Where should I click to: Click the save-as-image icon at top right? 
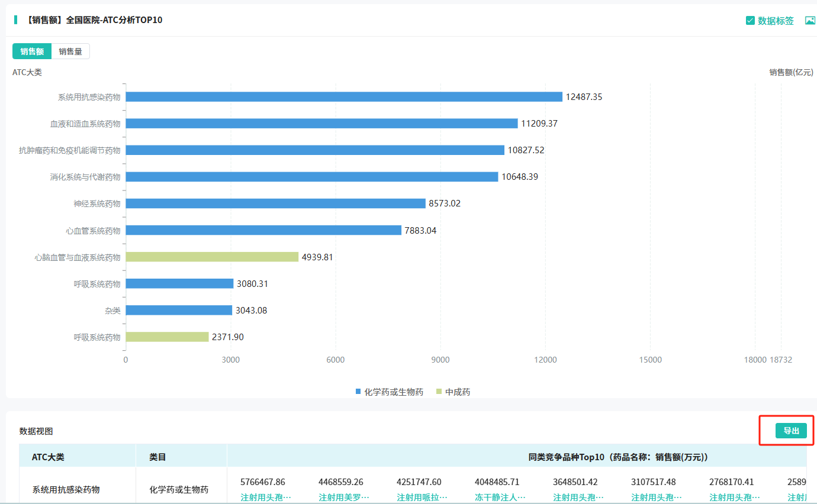(810, 21)
